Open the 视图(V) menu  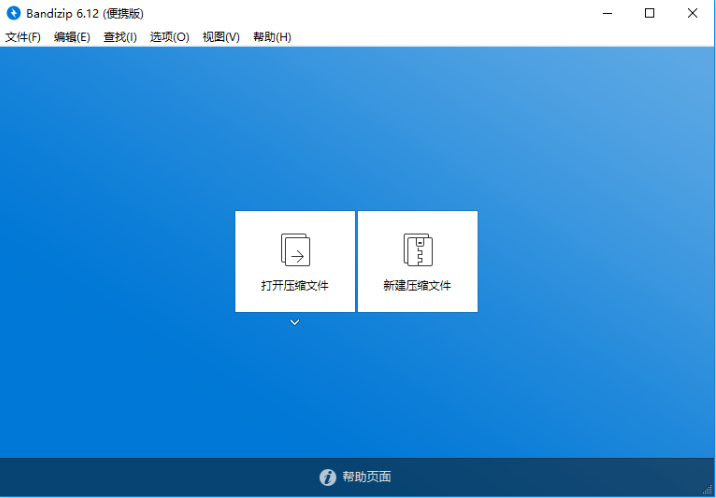pyautogui.click(x=221, y=37)
